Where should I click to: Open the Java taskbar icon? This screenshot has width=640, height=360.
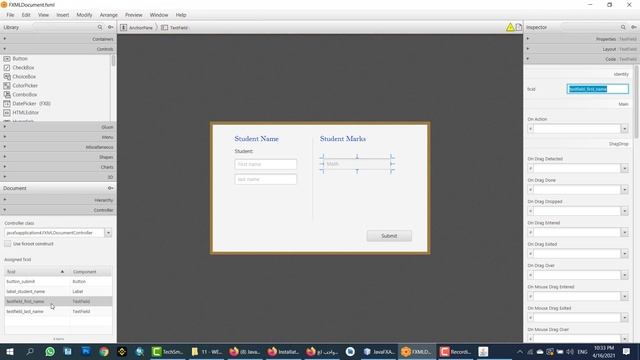tap(483, 351)
